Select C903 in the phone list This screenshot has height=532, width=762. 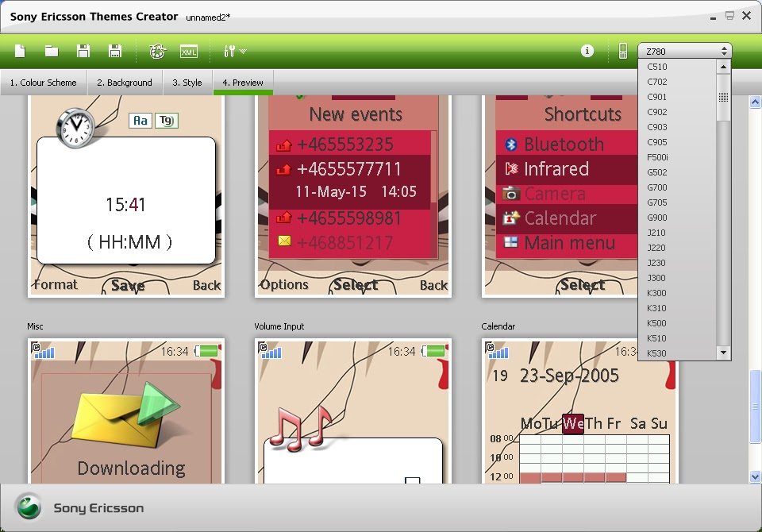coord(677,127)
